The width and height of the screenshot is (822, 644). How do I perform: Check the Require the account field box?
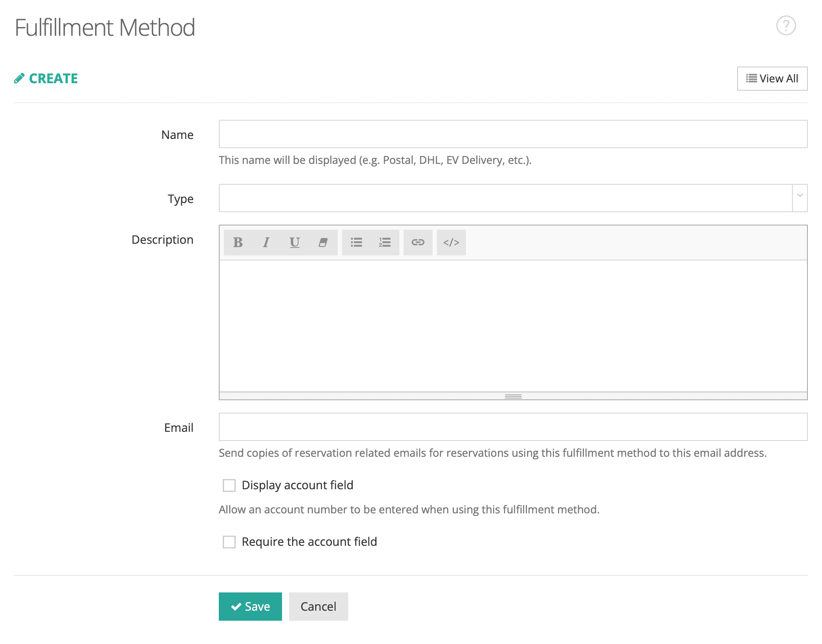pos(229,542)
